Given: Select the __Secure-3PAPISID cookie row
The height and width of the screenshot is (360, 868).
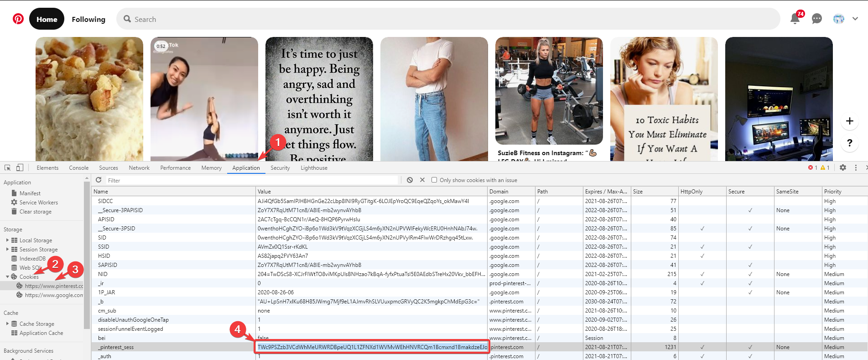Looking at the screenshot, I should point(479,210).
